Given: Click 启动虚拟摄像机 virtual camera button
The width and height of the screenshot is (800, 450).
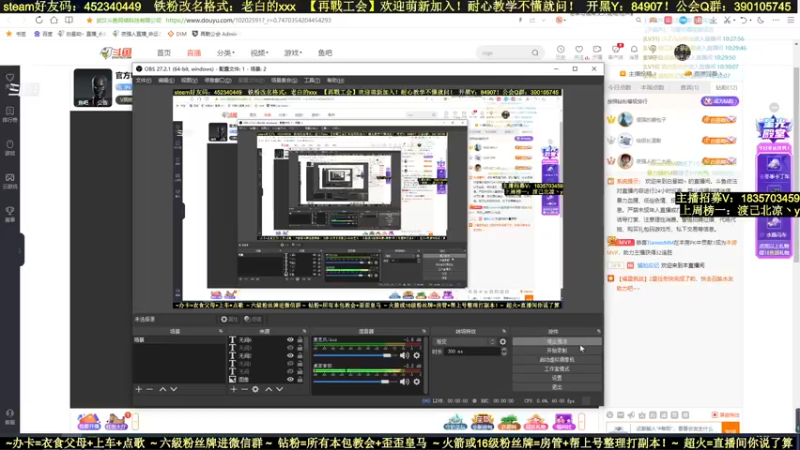Looking at the screenshot, I should point(557,360).
